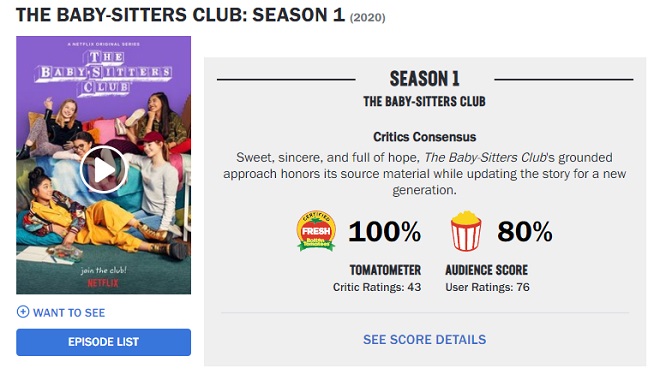Click the Baby-Sitters Club poster thumbnail
The width and height of the screenshot is (660, 380).
click(x=104, y=165)
